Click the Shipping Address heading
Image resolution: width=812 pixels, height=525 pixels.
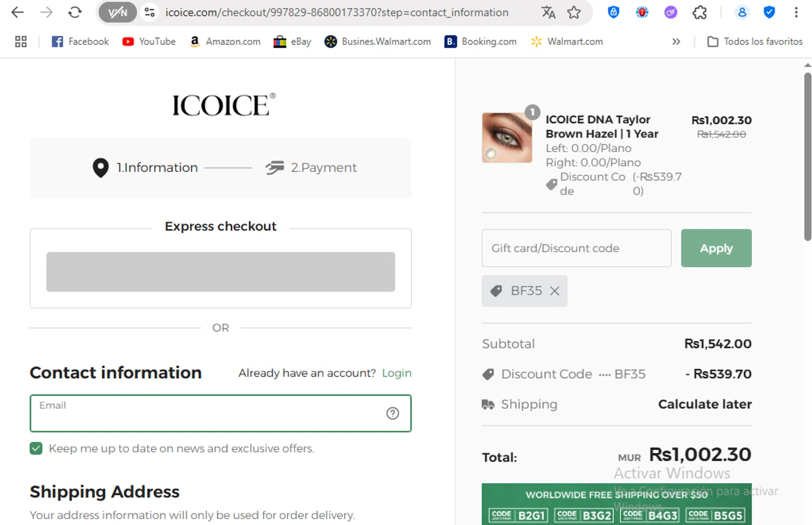104,492
